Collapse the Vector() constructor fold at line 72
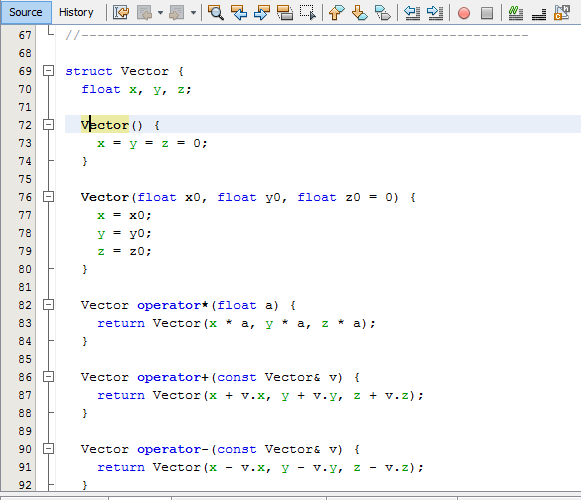The width and height of the screenshot is (581, 500). 49,125
